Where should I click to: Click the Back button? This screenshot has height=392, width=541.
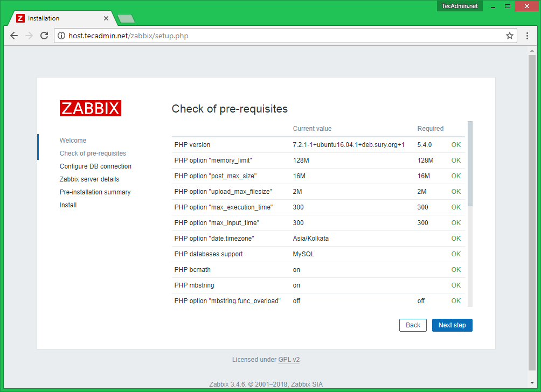click(x=413, y=325)
